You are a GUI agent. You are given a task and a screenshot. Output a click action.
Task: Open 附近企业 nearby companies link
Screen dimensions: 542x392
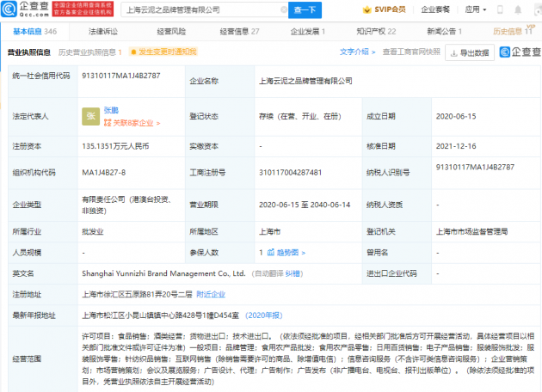click(211, 294)
